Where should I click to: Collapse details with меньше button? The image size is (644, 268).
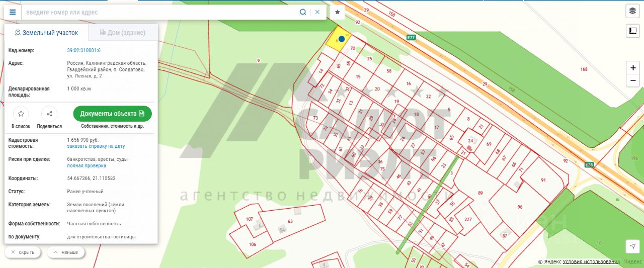(x=66, y=252)
